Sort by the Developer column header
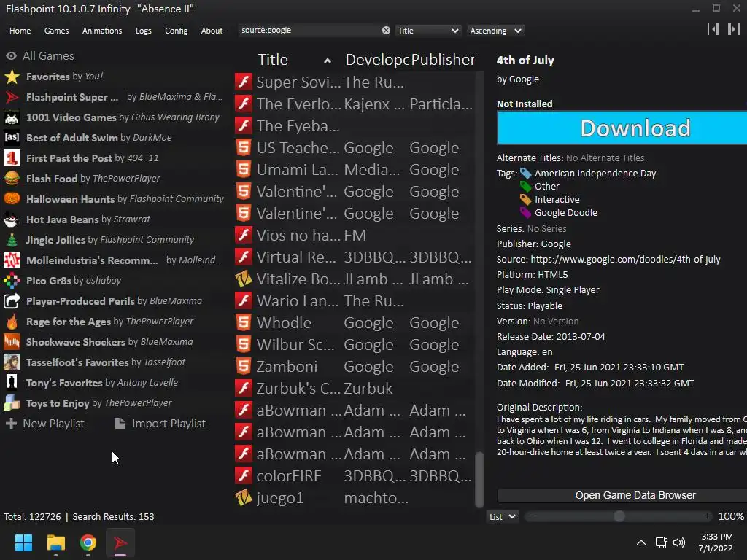 tap(376, 60)
